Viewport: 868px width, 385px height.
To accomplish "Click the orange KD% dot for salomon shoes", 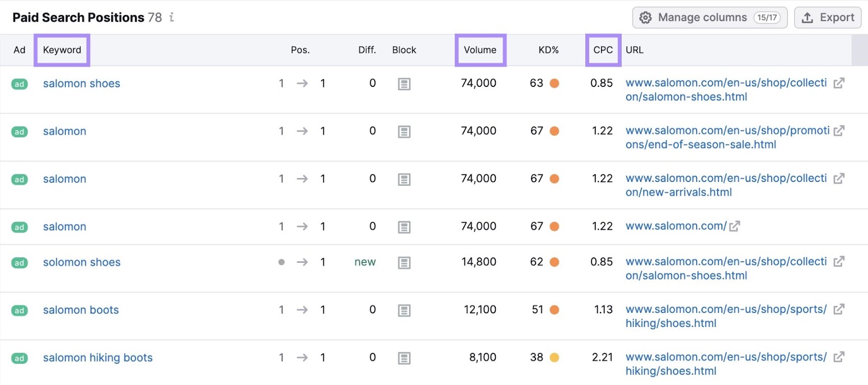I will [553, 83].
